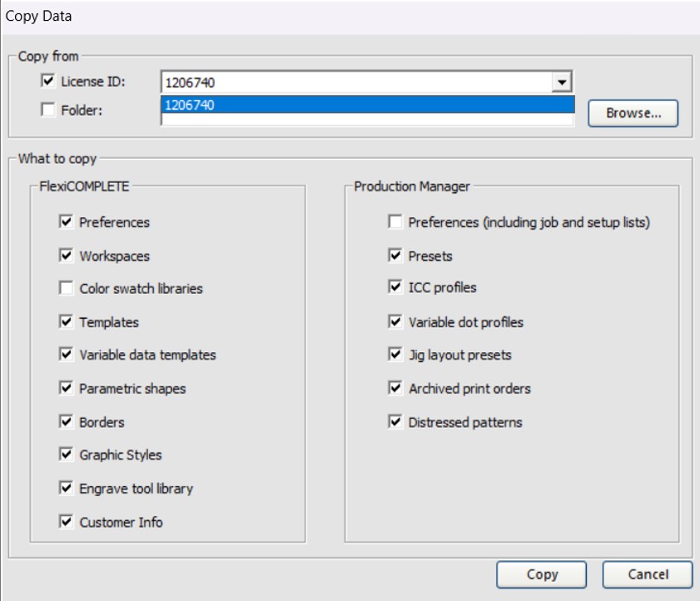Viewport: 700px width, 601px height.
Task: Enable Color swatch libraries checkbox
Action: pyautogui.click(x=66, y=289)
